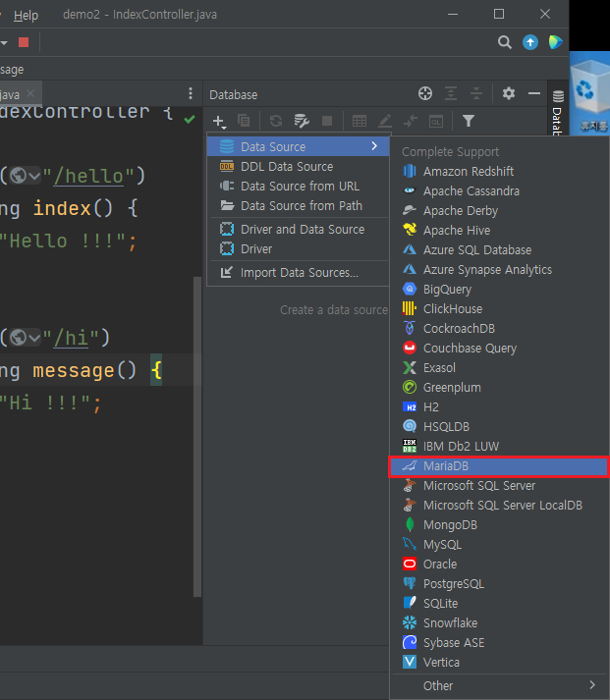610x700 pixels.
Task: Select Azure Synapse Analytics
Action: (x=500, y=270)
